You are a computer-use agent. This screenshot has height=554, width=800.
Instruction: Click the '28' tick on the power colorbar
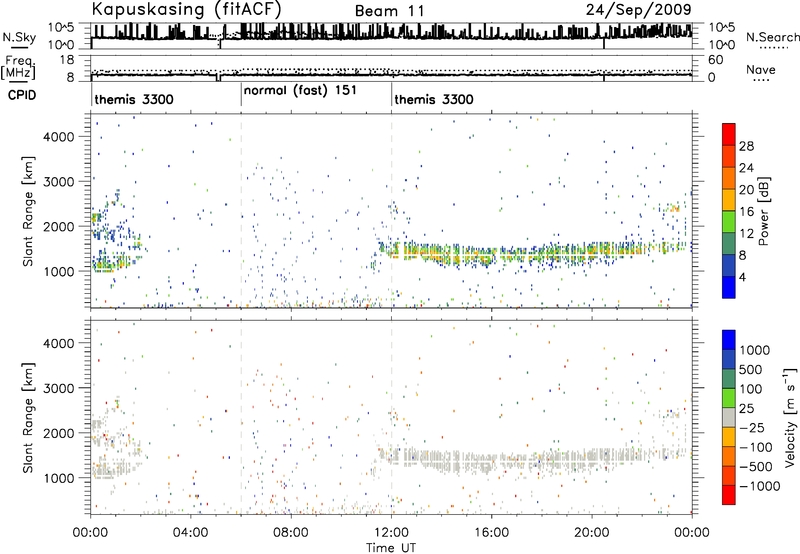(746, 146)
